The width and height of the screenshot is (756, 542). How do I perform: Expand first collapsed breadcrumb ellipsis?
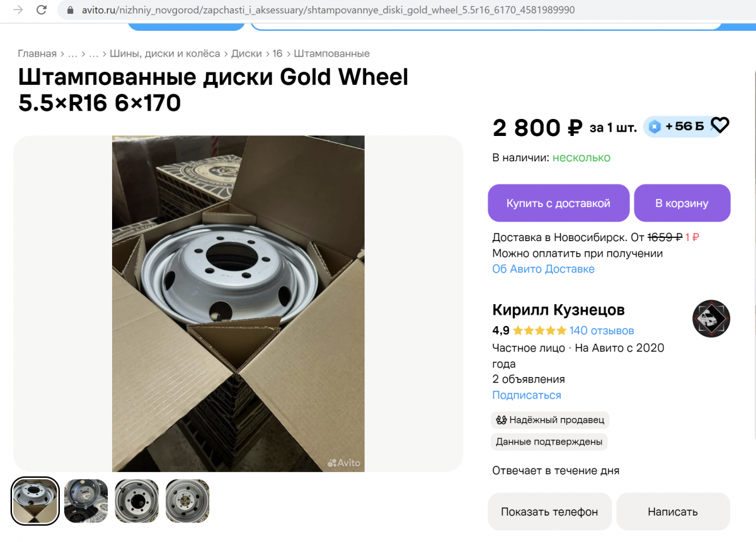coord(72,54)
